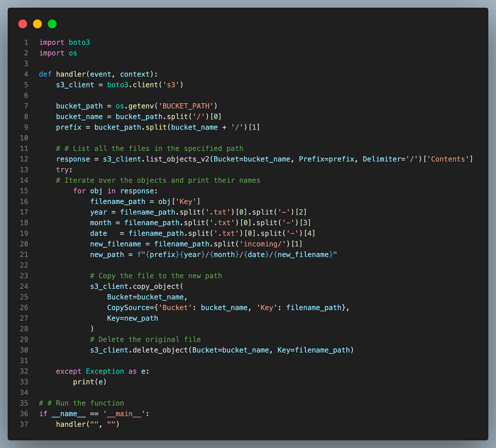Click line number 21 in the gutter
Image resolution: width=496 pixels, height=448 pixels.
(24, 255)
